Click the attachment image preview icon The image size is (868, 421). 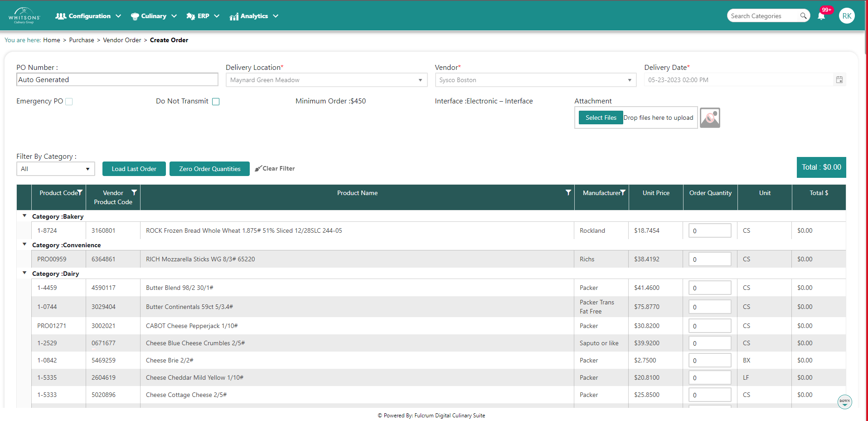click(x=709, y=118)
